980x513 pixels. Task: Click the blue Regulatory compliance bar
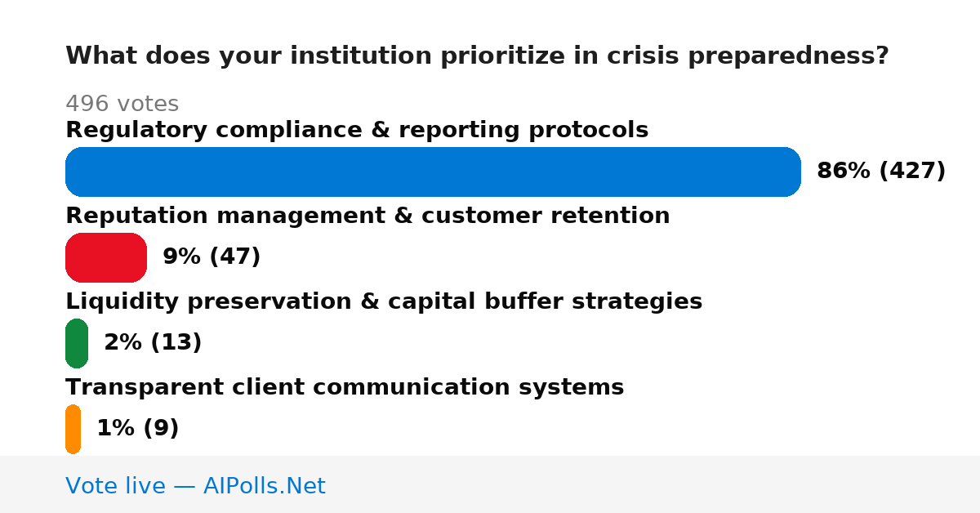pos(433,172)
